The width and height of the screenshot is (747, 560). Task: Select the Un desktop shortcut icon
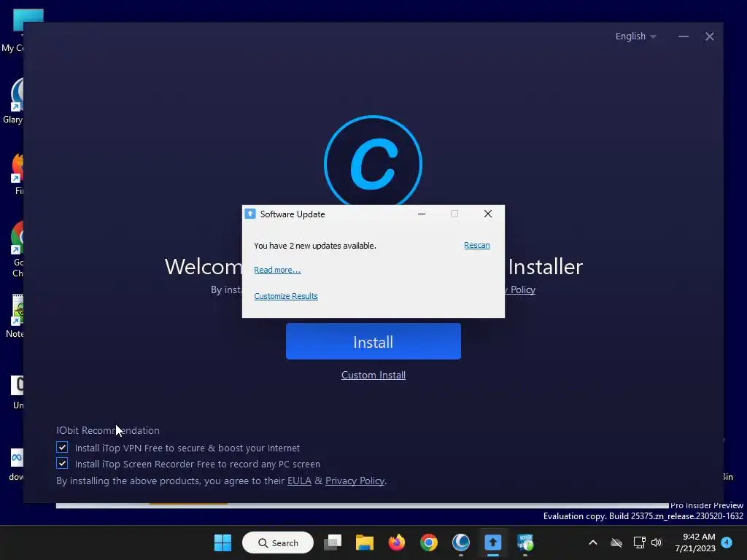coord(18,392)
